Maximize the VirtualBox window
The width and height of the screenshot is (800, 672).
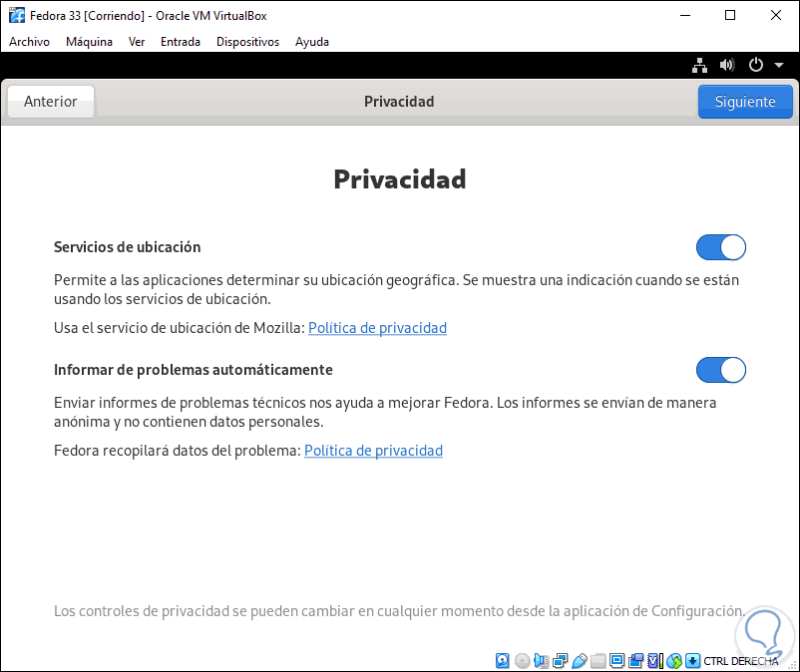point(730,15)
